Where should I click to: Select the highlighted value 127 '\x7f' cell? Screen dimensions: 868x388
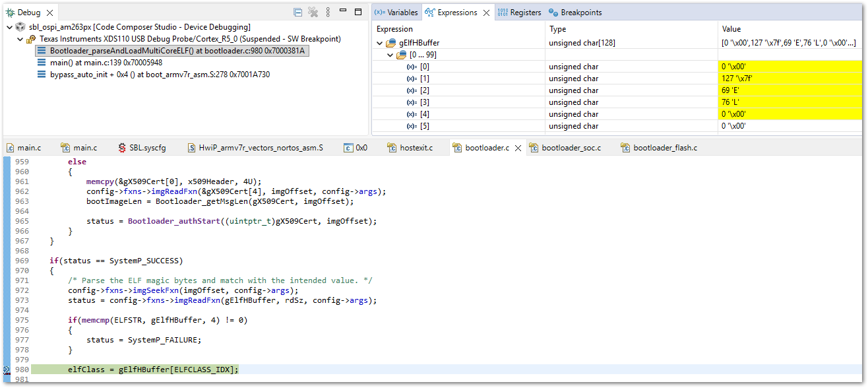coord(789,79)
